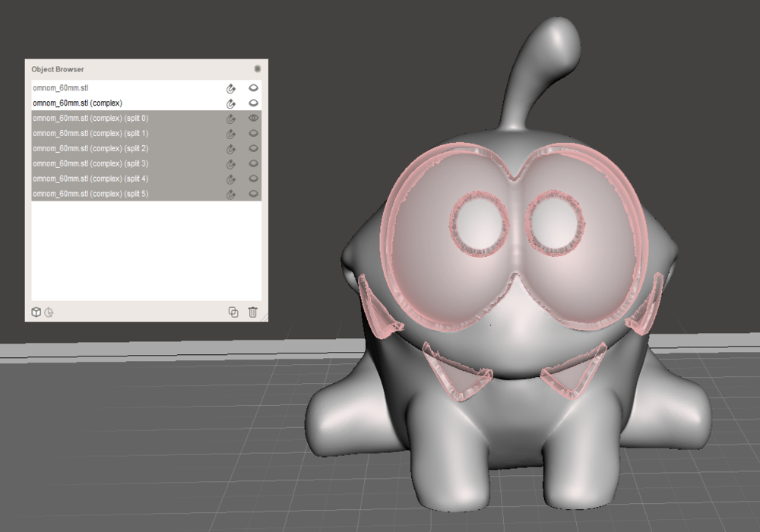
Task: Click the pivots icon in Object Browser footer
Action: 49,312
